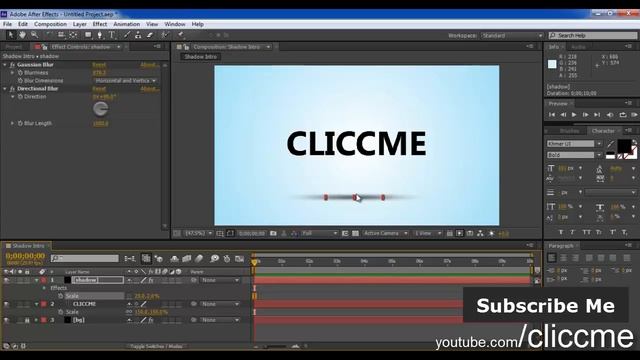Screen dimensions: 640x360
Task: Click Reset for Directional Blur
Action: [99, 89]
